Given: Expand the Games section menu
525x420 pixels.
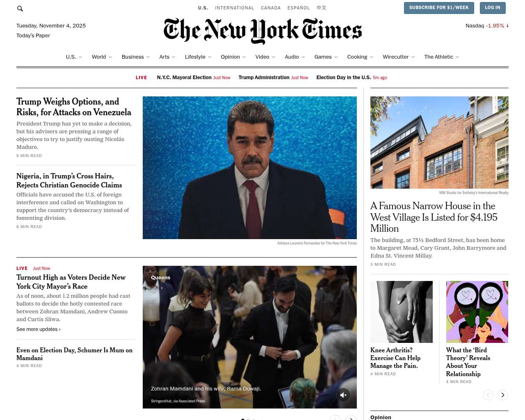Looking at the screenshot, I should 326,57.
